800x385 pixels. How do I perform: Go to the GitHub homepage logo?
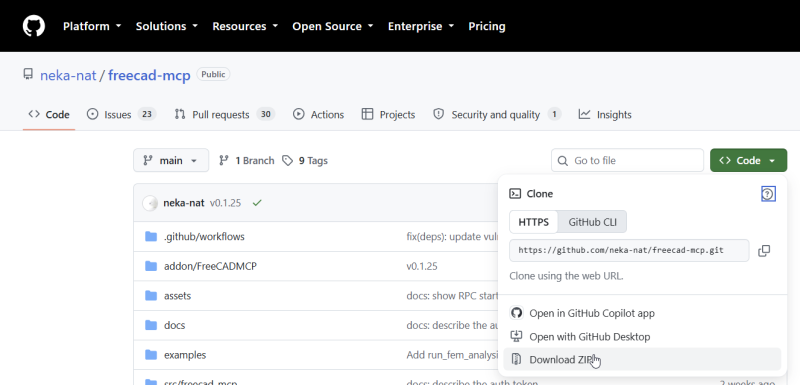pyautogui.click(x=34, y=26)
